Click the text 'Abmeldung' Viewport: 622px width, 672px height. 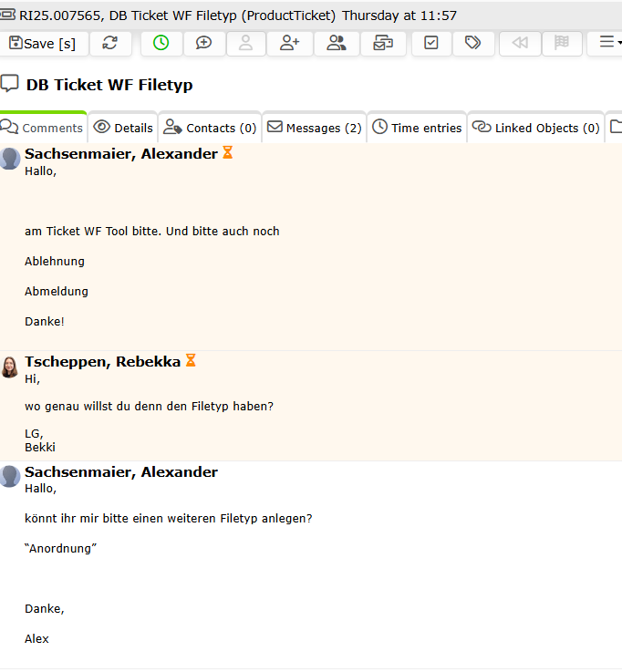click(x=57, y=292)
